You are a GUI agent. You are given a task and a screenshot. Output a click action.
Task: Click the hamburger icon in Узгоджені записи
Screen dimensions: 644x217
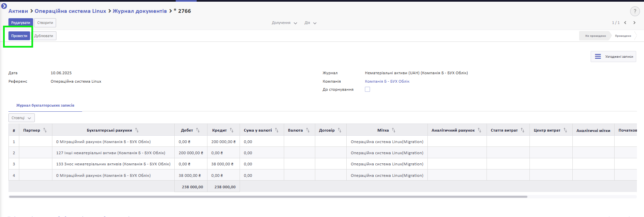pos(598,57)
